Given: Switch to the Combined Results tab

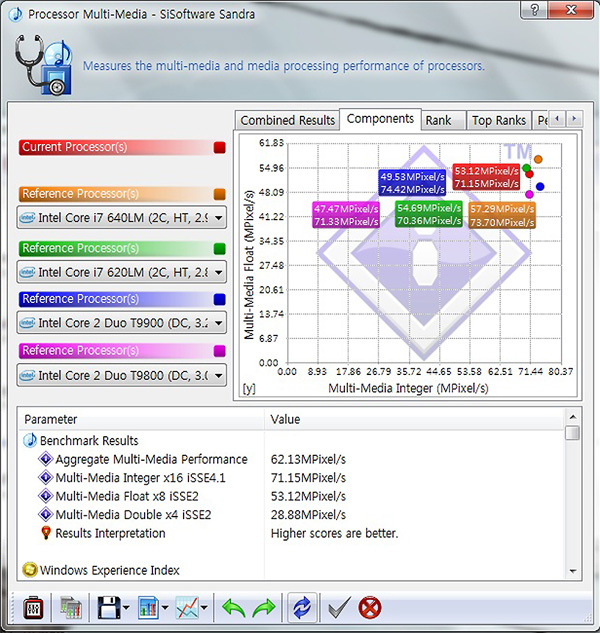Looking at the screenshot, I should (287, 120).
